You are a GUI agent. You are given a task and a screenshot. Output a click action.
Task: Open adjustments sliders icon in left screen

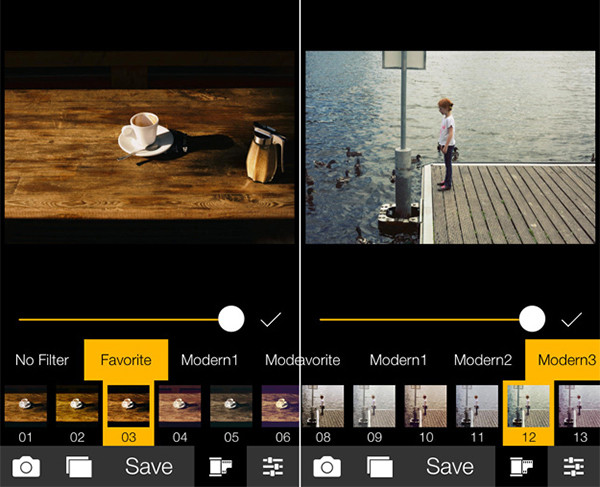point(272,466)
